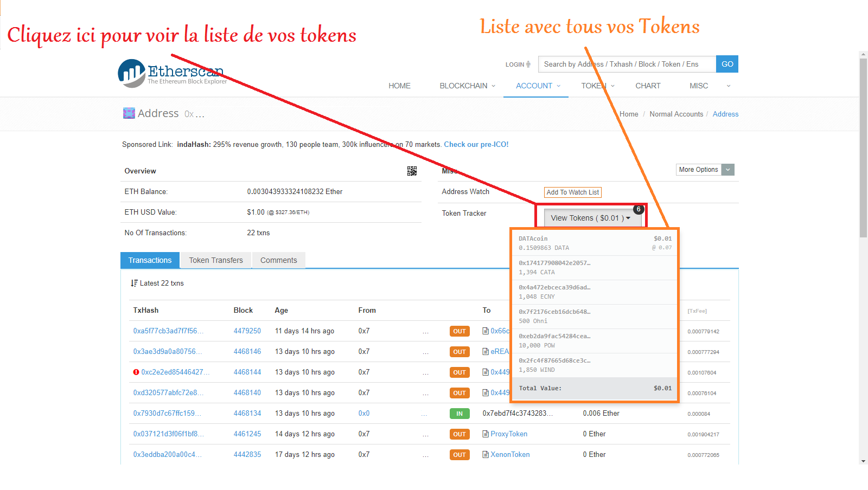Expand the TOKEN menu

point(598,86)
